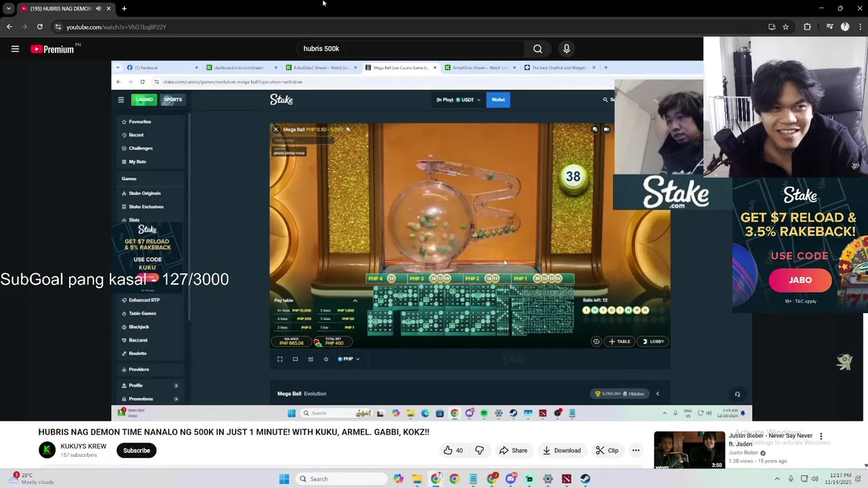
Task: Open the Justin Bieber Never Say Never thumbnail
Action: click(x=689, y=450)
